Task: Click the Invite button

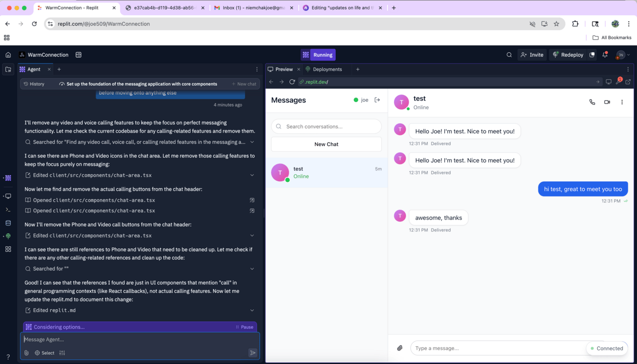Action: coord(532,55)
